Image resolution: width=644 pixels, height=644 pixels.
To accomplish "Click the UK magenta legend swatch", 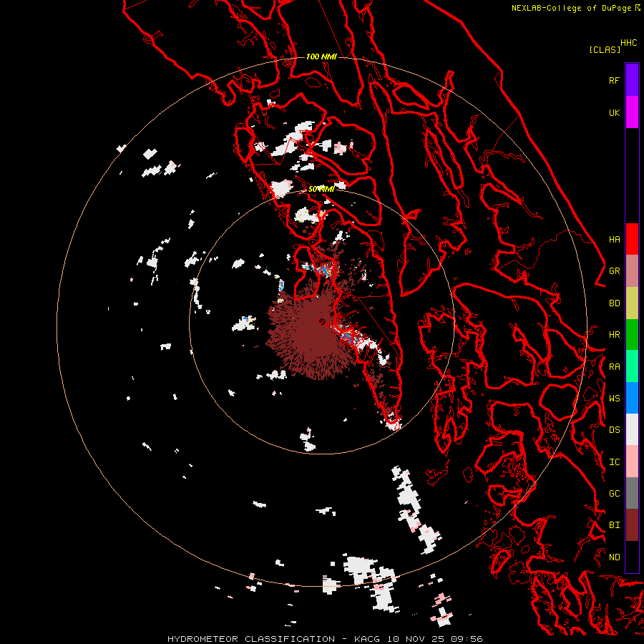I will tap(632, 112).
